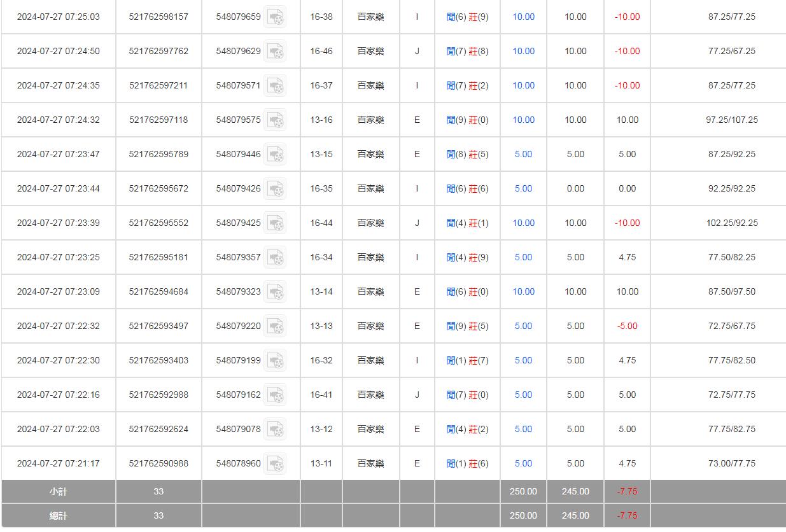
Task: View replay video for round 548079426
Action: [x=275, y=189]
